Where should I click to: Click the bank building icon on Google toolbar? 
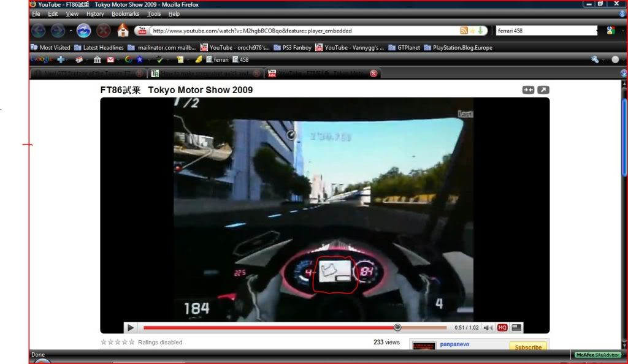(x=98, y=59)
